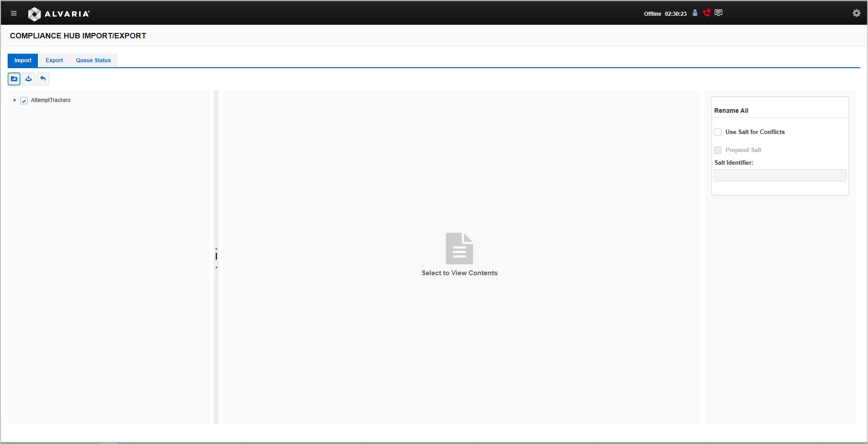
Task: Enable Use Salt for Conflicts
Action: [x=718, y=132]
